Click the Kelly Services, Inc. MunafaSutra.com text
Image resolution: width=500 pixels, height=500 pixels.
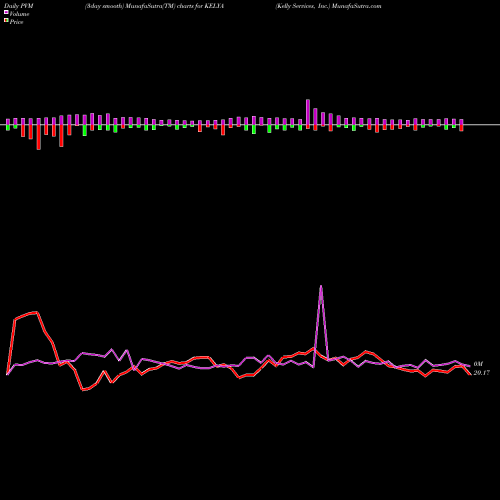pos(328,6)
